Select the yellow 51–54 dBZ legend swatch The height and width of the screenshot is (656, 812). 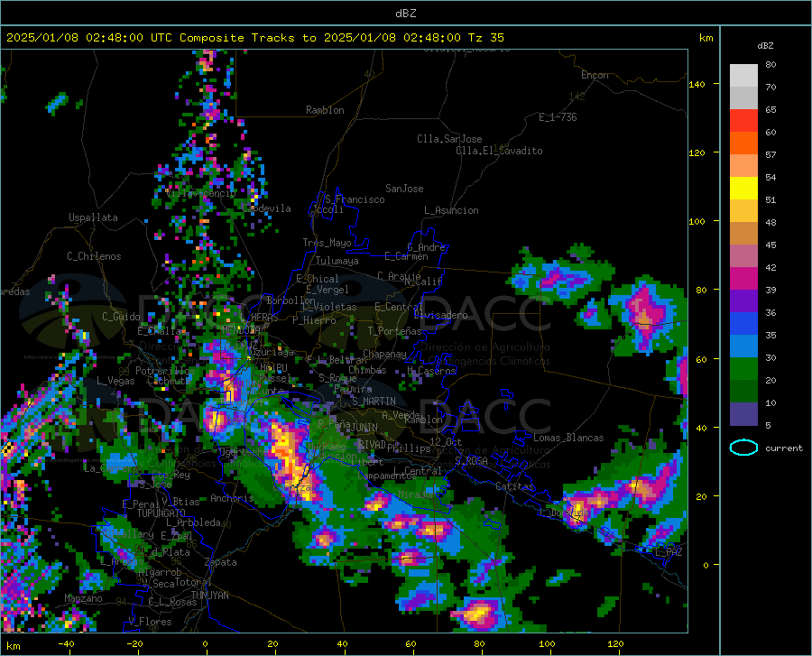tap(743, 189)
